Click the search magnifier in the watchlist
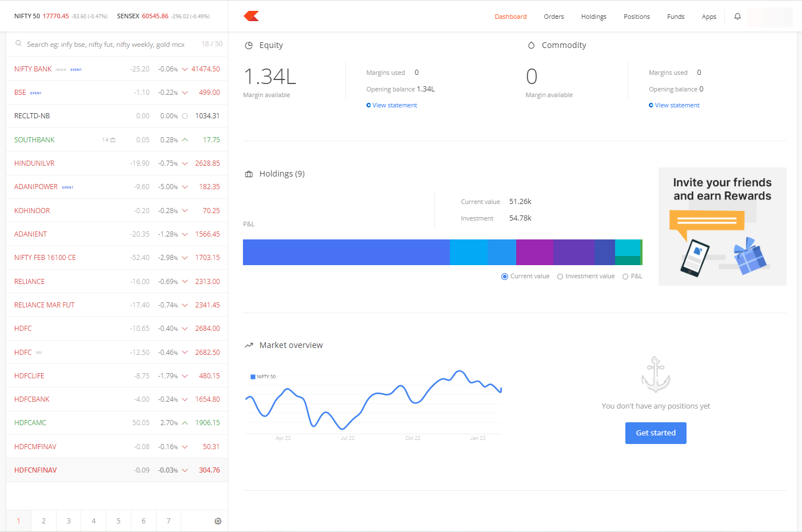This screenshot has height=532, width=802. [x=18, y=43]
